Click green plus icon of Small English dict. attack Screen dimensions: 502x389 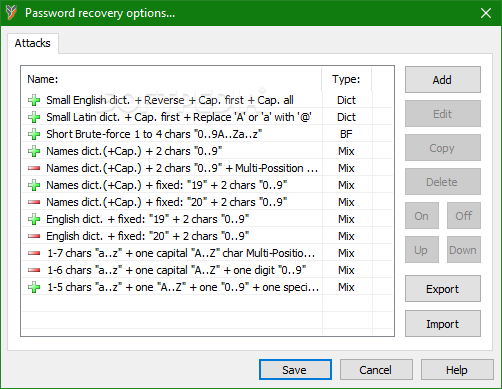pyautogui.click(x=34, y=100)
